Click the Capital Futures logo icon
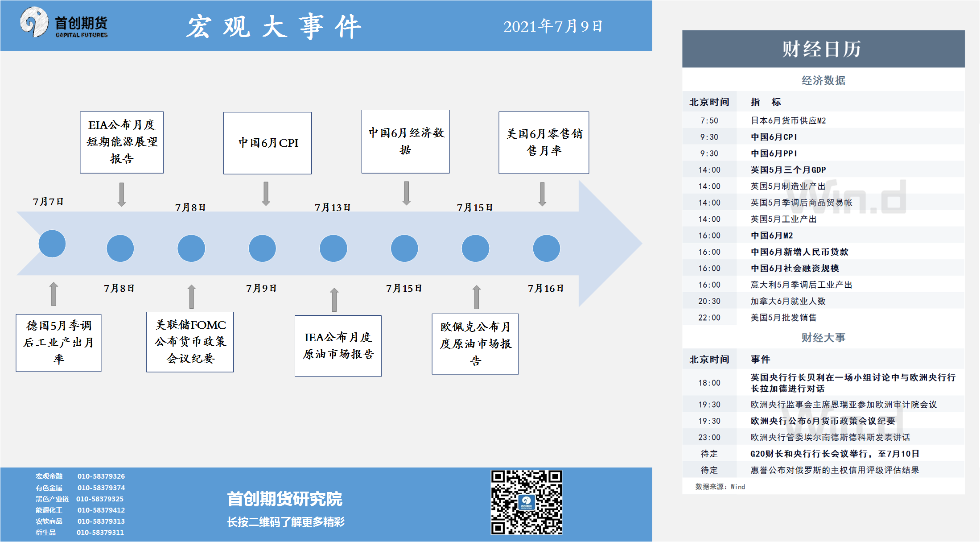Viewport: 980px width, 542px height. 34,22
